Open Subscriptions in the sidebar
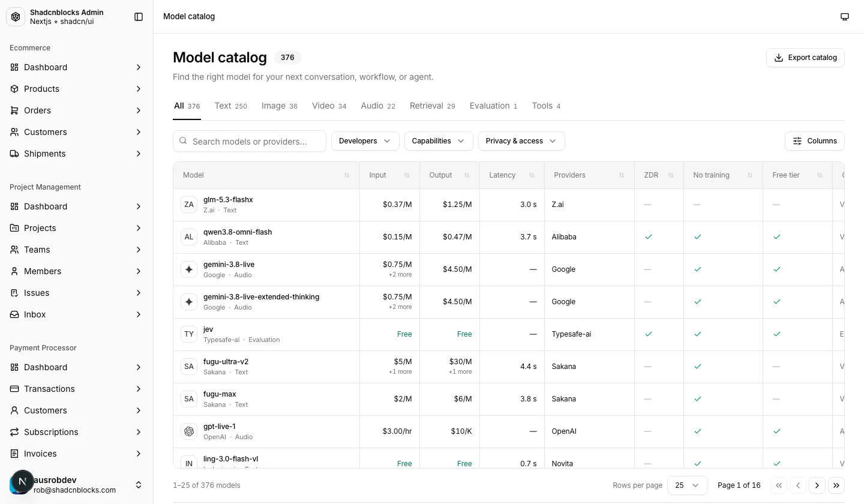The image size is (864, 504). (x=77, y=432)
